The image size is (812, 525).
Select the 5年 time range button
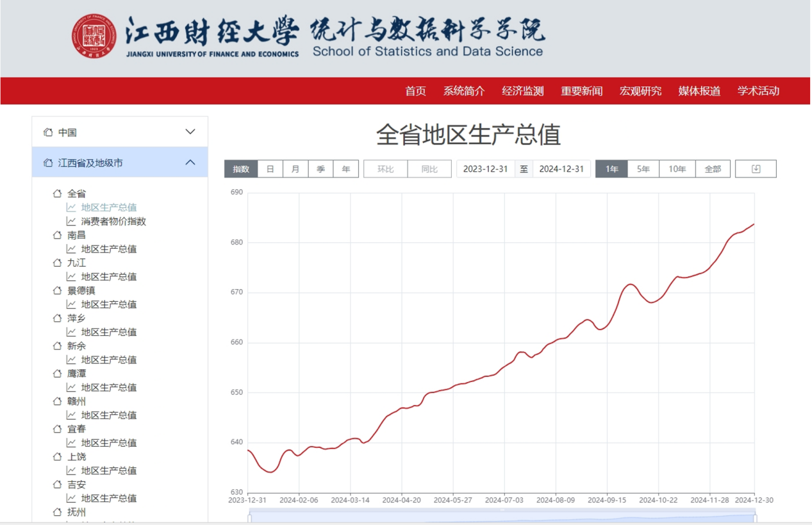643,169
